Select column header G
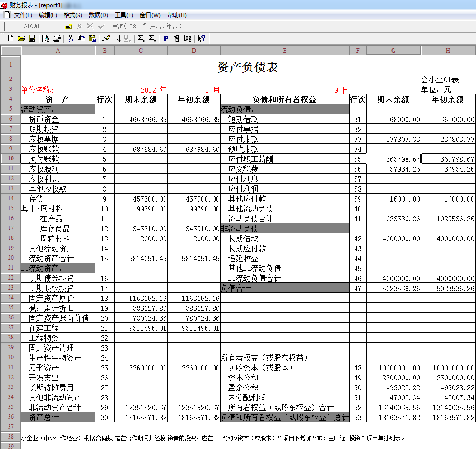The width and height of the screenshot is (476, 449). tap(393, 51)
